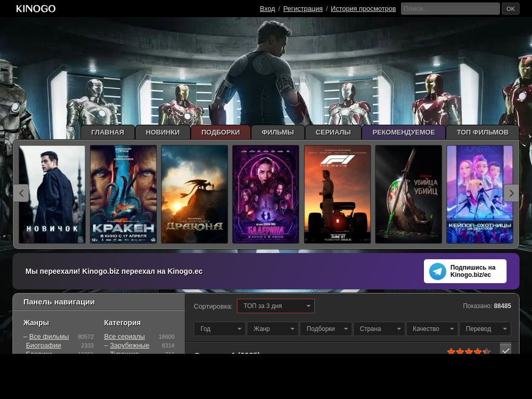The height and width of the screenshot is (399, 532).
Task: Open the F1 The Movie poster
Action: tap(337, 194)
